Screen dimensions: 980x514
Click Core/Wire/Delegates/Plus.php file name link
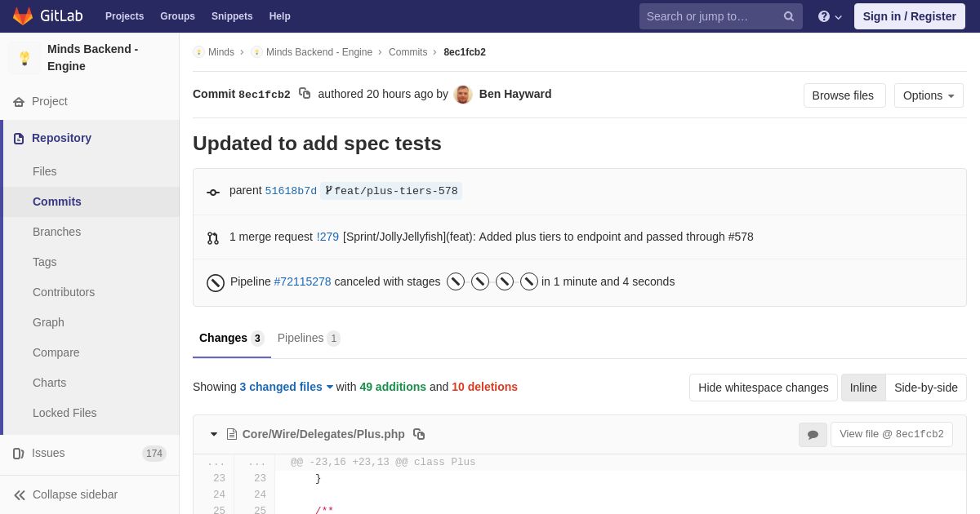pyautogui.click(x=323, y=434)
